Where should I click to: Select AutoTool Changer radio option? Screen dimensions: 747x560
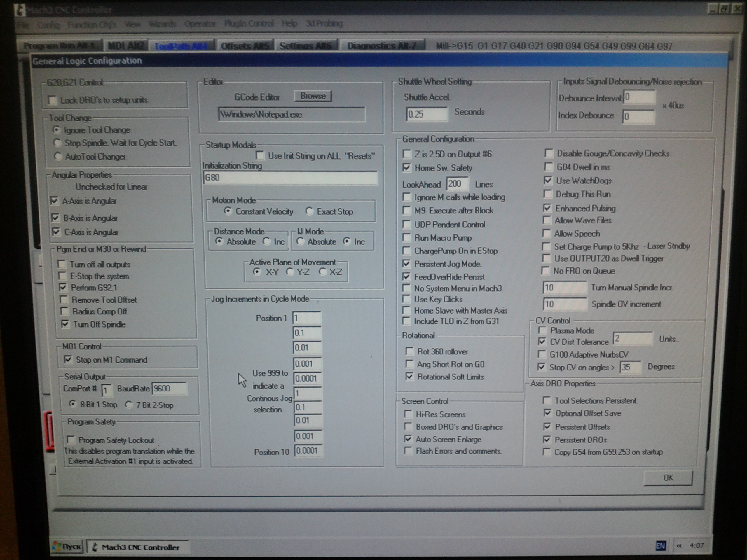pyautogui.click(x=58, y=156)
